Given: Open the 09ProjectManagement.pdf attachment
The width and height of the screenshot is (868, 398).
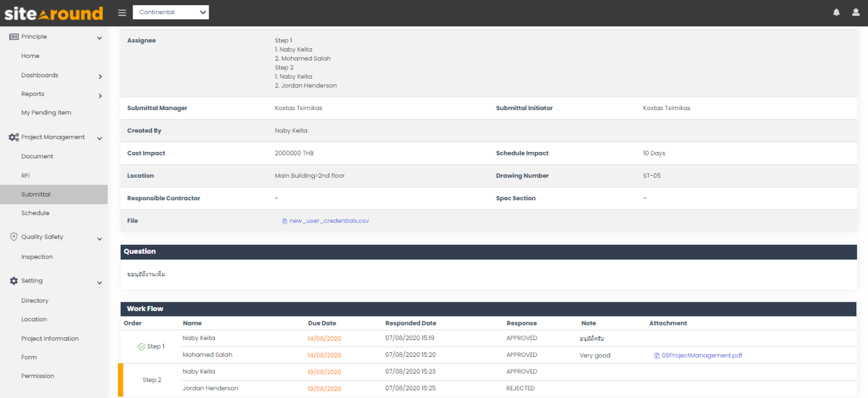Looking at the screenshot, I should point(701,355).
